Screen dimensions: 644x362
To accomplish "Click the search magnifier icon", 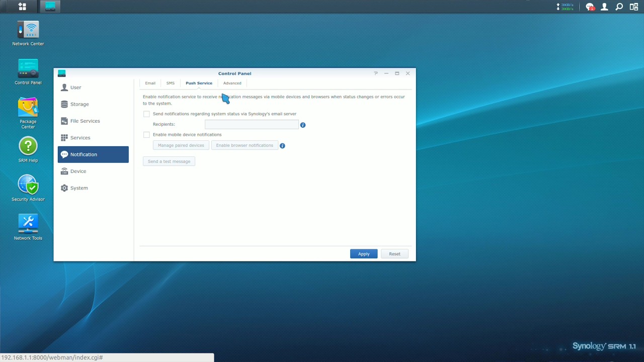I will pos(619,7).
